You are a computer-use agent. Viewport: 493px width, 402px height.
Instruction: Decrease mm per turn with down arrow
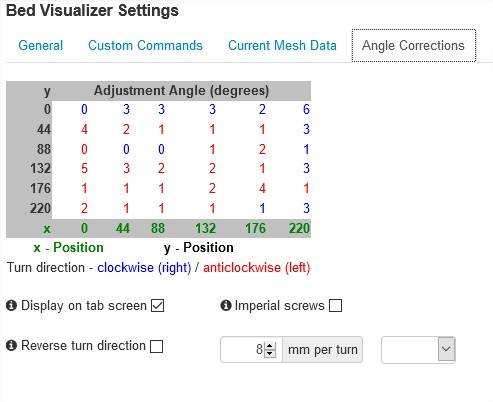click(x=270, y=353)
